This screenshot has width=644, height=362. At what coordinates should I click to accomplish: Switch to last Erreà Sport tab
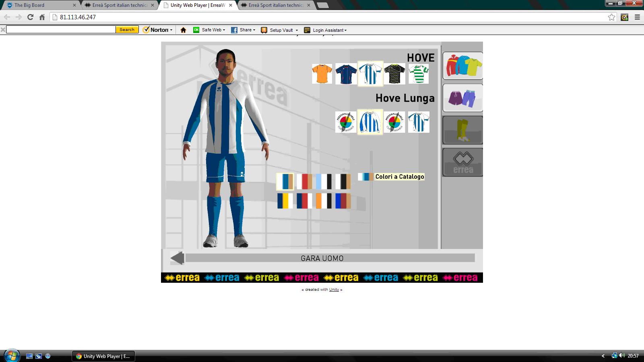276,5
